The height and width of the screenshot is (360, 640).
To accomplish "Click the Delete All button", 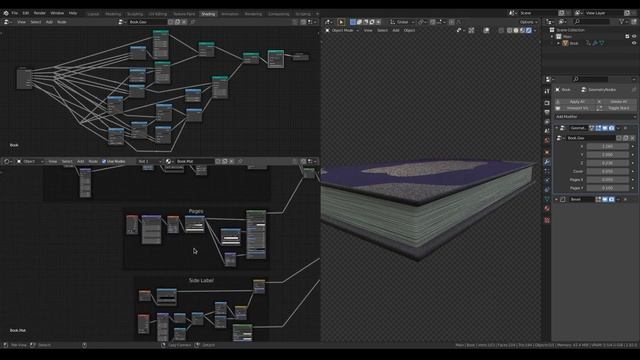I will pyautogui.click(x=616, y=102).
